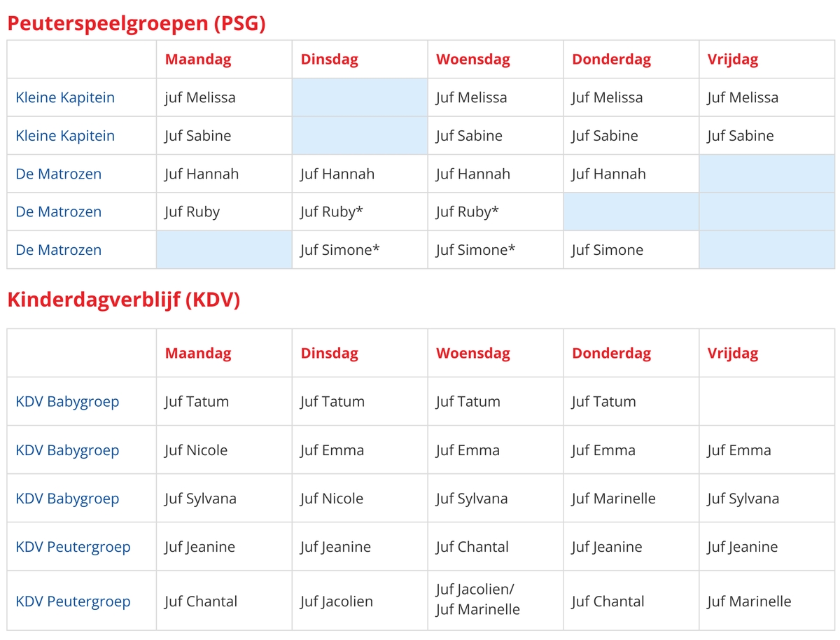Click Woensdag header in KDV table
The image size is (840, 640).
click(473, 354)
